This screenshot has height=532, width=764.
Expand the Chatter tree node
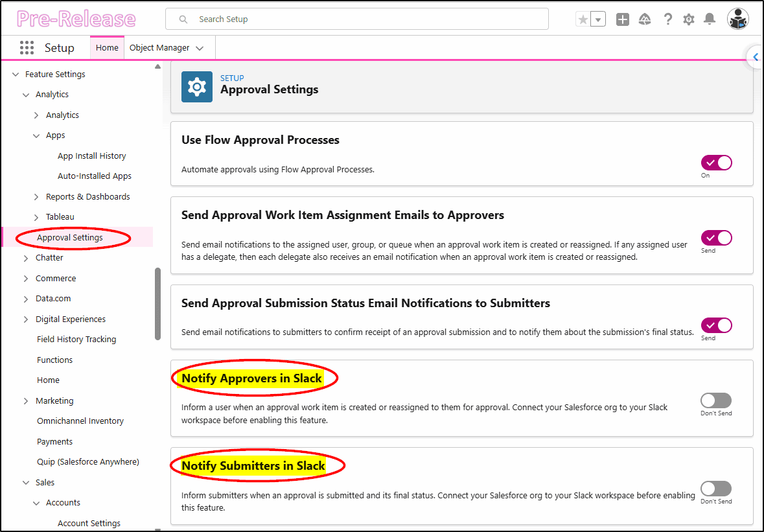(x=26, y=258)
